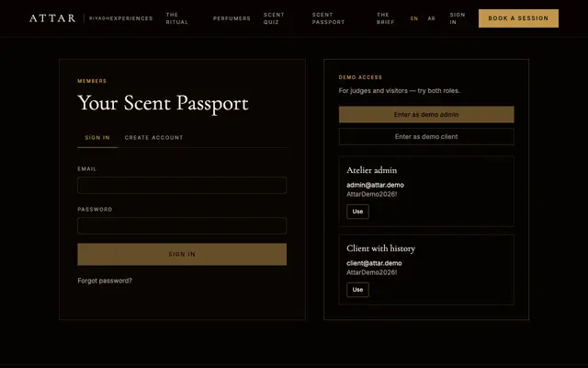
Task: Select the Client with history password text
Action: [x=371, y=272]
